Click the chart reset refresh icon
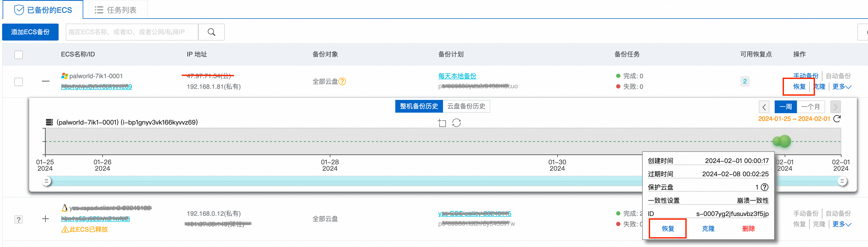This screenshot has height=247, width=868. pos(457,123)
